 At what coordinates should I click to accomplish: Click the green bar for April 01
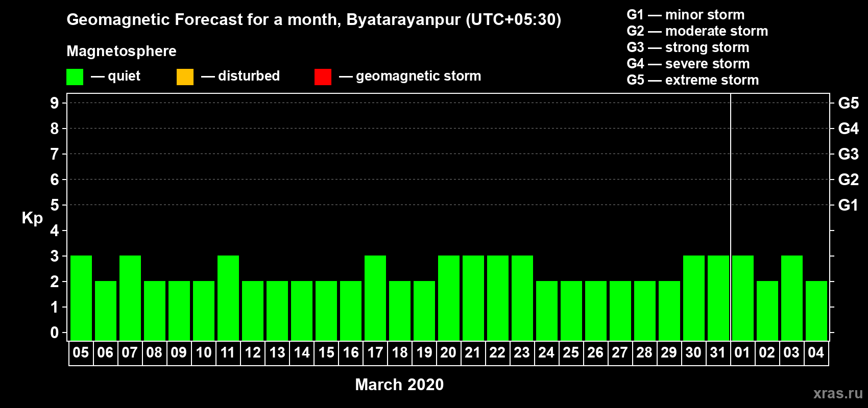coord(743,298)
